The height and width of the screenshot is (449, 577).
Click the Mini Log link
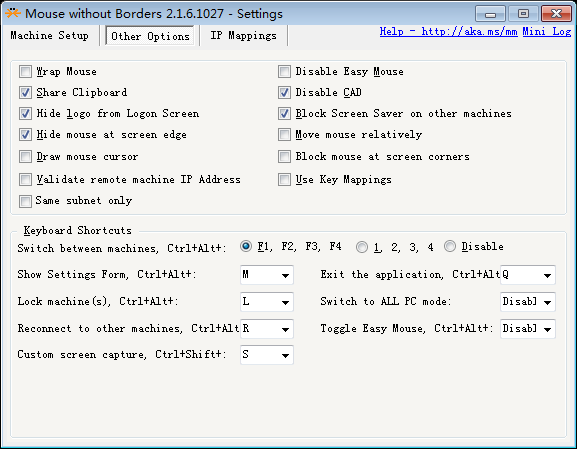point(547,32)
